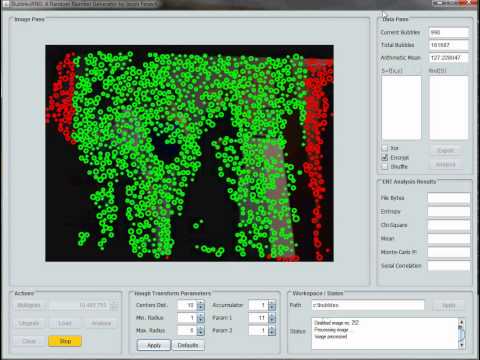
Task: Toggle the Shuffle checkbox
Action: click(385, 166)
